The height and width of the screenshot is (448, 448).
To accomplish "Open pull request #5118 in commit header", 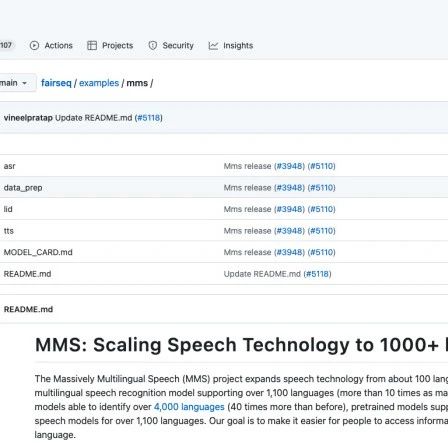I will pos(149,118).
